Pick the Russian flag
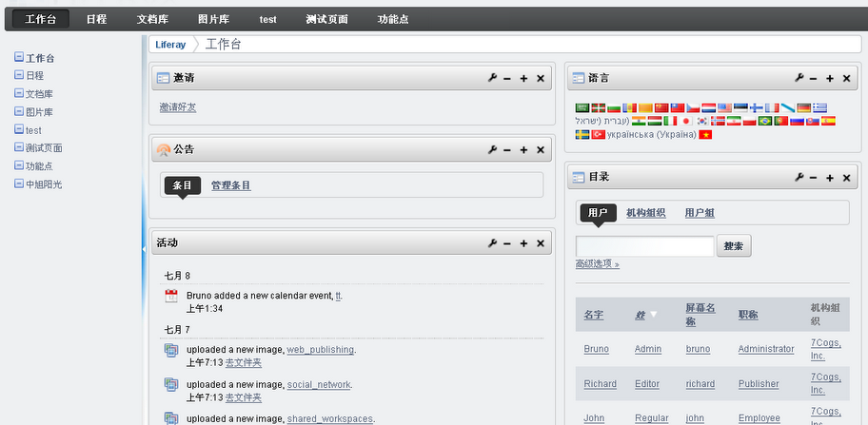The height and width of the screenshot is (425, 868). click(798, 121)
